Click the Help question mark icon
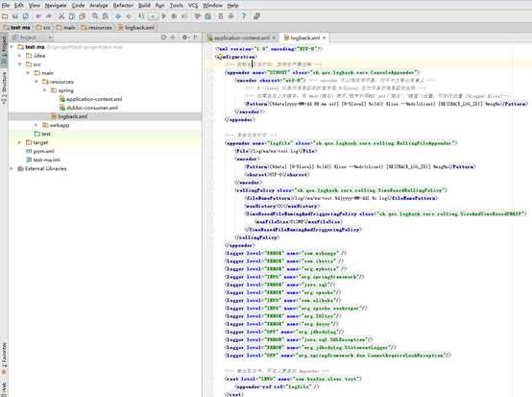Image resolution: width=532 pixels, height=397 pixels. click(243, 16)
